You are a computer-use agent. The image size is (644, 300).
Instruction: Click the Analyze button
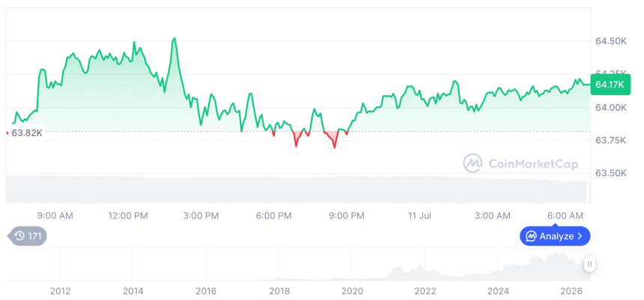click(x=555, y=236)
